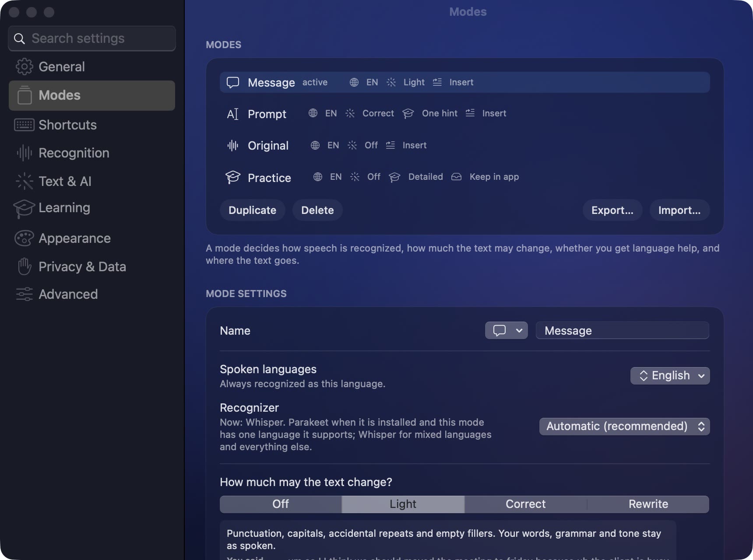Select the Practice mode row
The image size is (753, 560).
(465, 177)
